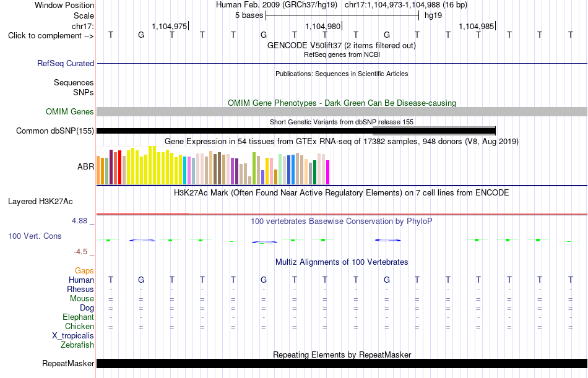Open 'Short Genetic Variants from dbSNP release 155' title

click(x=342, y=122)
